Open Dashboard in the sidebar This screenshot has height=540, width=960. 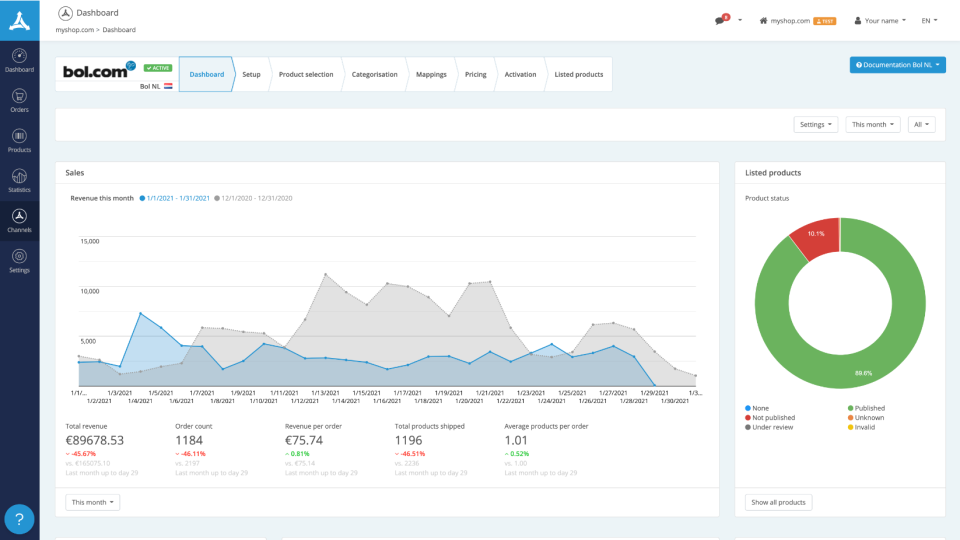[20, 61]
